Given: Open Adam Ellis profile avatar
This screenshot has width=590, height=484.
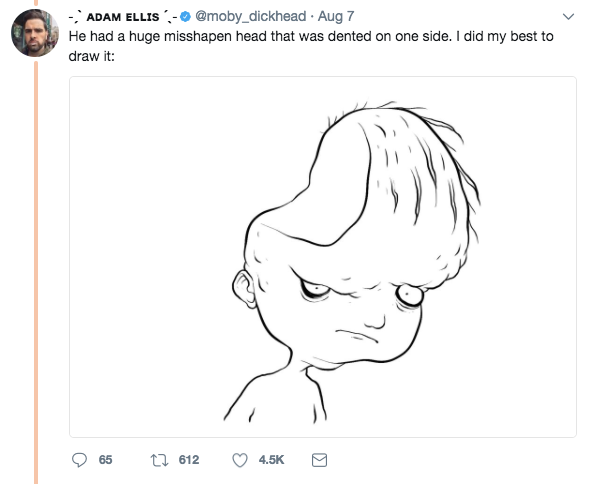Looking at the screenshot, I should (35, 33).
